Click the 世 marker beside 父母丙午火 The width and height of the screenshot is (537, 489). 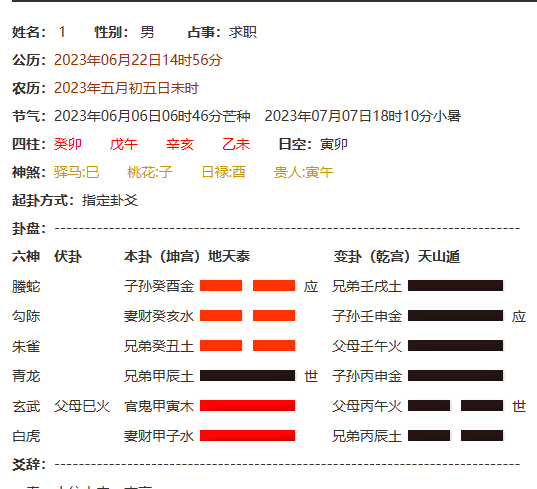pos(519,406)
